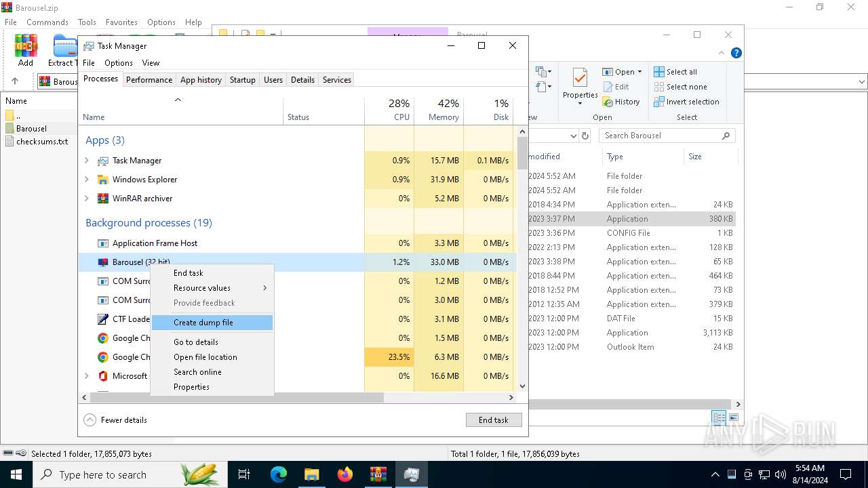The image size is (868, 488).
Task: Switch to the Performance tab
Action: [x=149, y=80]
